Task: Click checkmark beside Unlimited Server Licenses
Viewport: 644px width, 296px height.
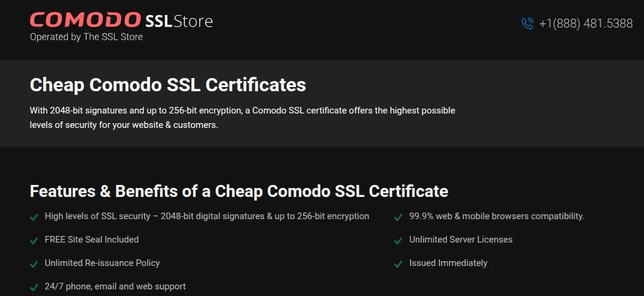Action: [x=398, y=241]
